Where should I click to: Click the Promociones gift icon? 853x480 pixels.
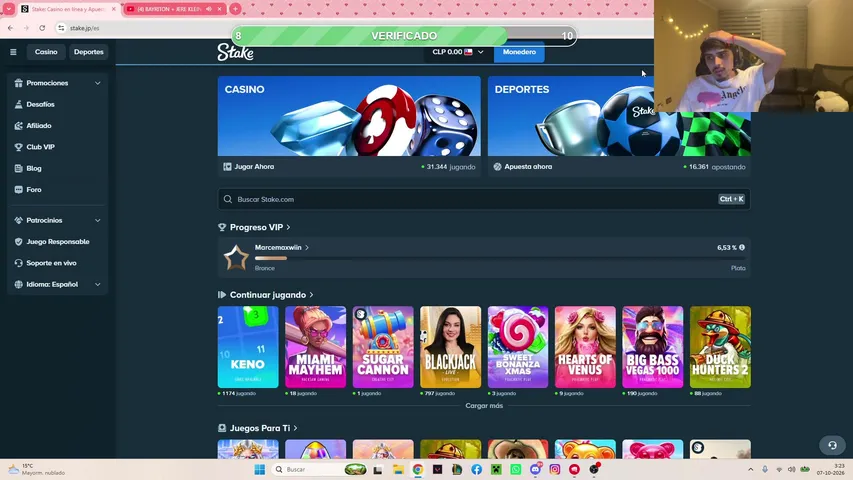pos(18,83)
